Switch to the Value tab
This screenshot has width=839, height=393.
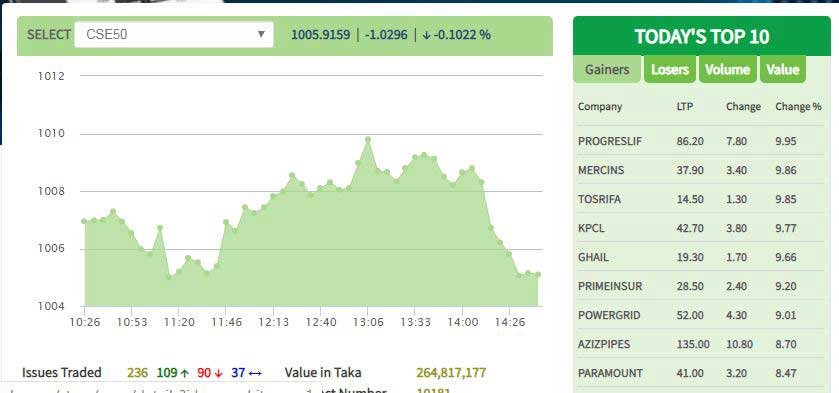783,70
